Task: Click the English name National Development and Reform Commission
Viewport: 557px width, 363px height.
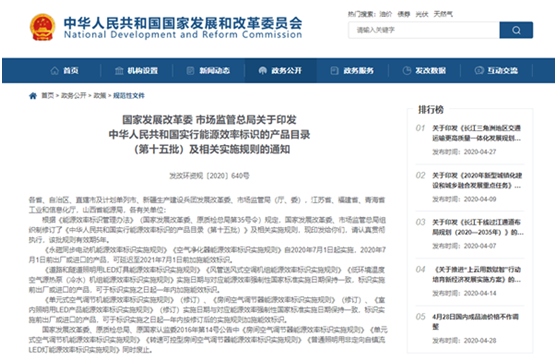Action: click(x=183, y=34)
